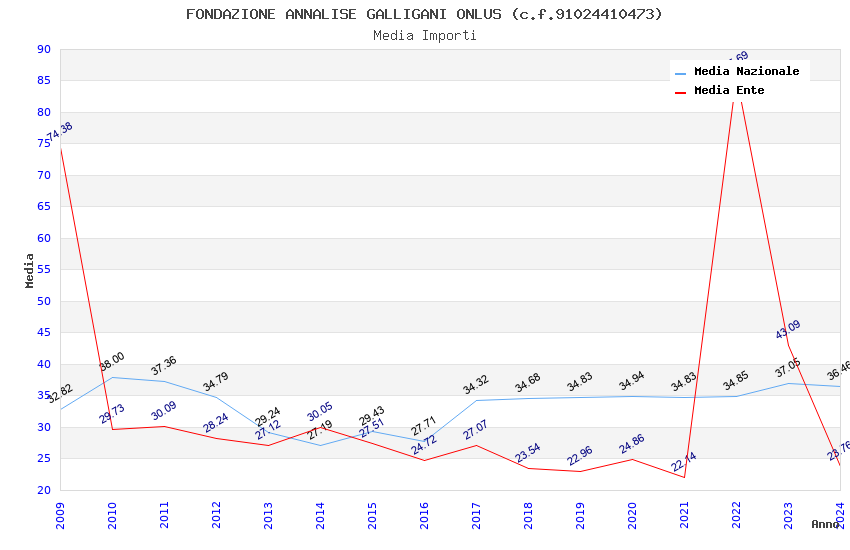Click the 24.72 data label for 2016
Viewport: 850px width, 550px height.
[x=424, y=445]
